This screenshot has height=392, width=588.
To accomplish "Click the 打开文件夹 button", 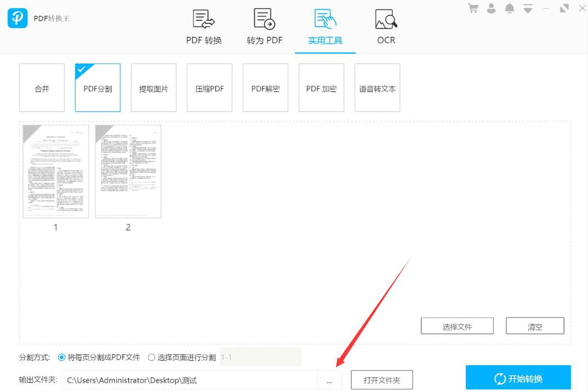I will (x=382, y=380).
